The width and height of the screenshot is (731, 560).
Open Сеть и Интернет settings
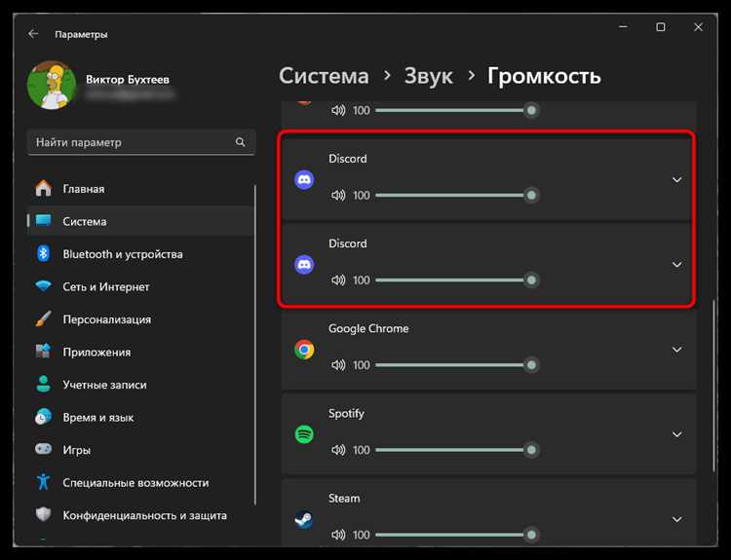coord(140,286)
